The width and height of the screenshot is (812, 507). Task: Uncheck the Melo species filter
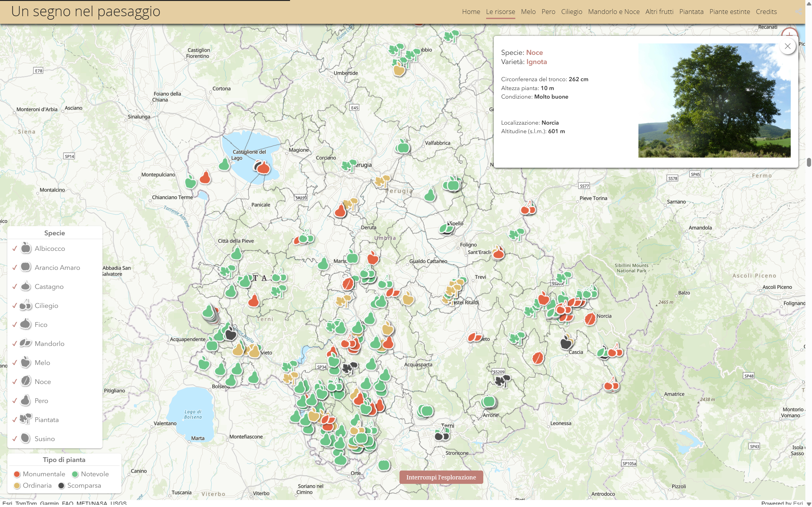[15, 362]
